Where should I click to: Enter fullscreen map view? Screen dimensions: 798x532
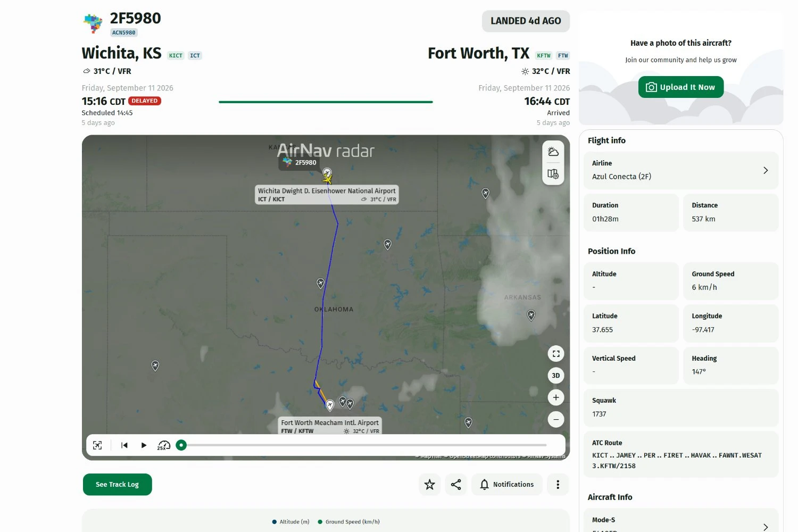tap(556, 354)
